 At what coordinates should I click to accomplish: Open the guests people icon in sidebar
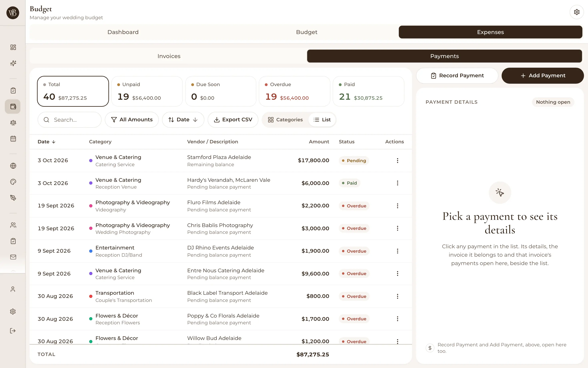[x=13, y=225]
